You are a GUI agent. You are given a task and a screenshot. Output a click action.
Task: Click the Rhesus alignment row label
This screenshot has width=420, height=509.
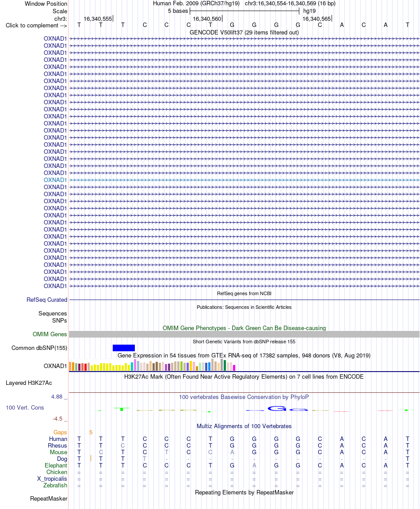[57, 445]
